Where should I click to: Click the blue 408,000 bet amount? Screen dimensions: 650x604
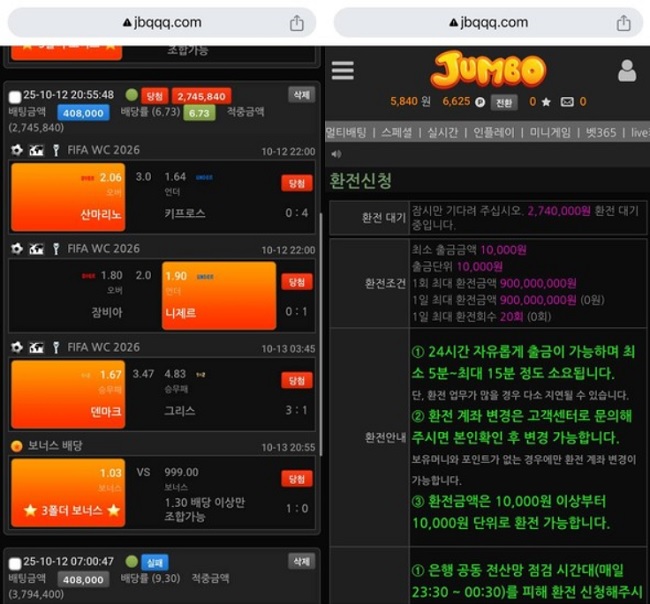coord(83,113)
